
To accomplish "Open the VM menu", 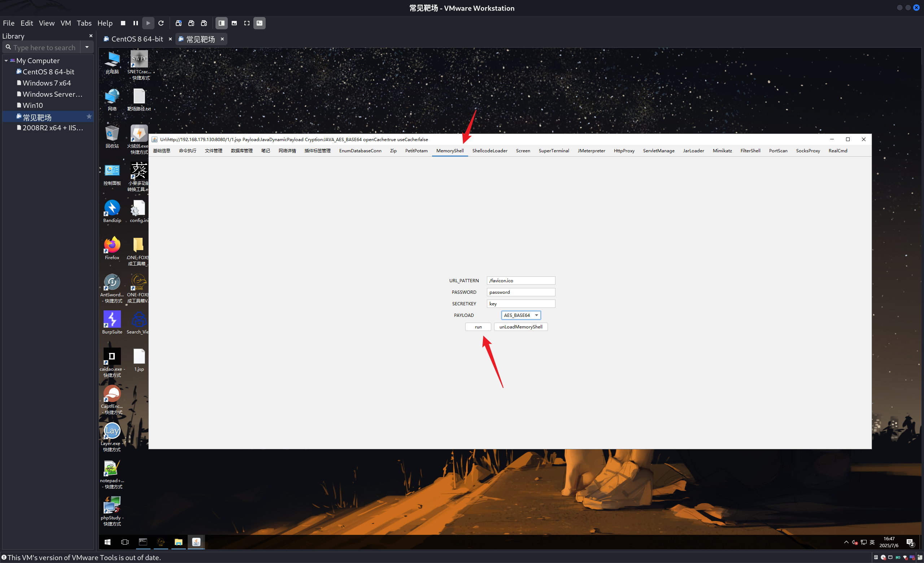I will click(x=66, y=23).
